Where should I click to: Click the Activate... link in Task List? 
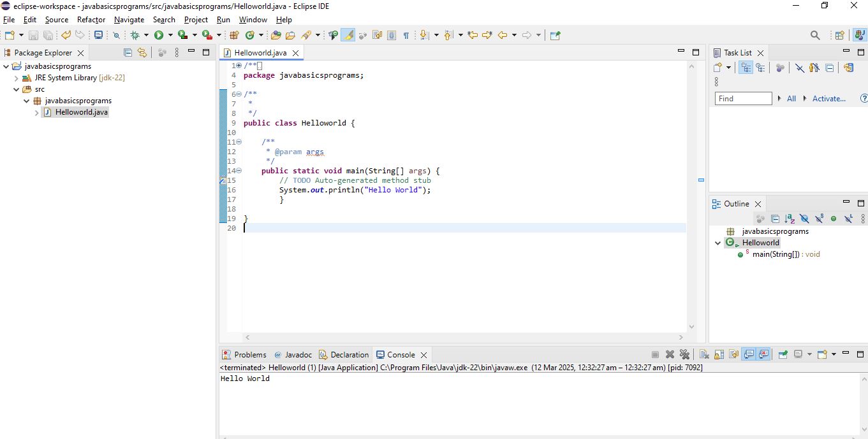pos(828,99)
